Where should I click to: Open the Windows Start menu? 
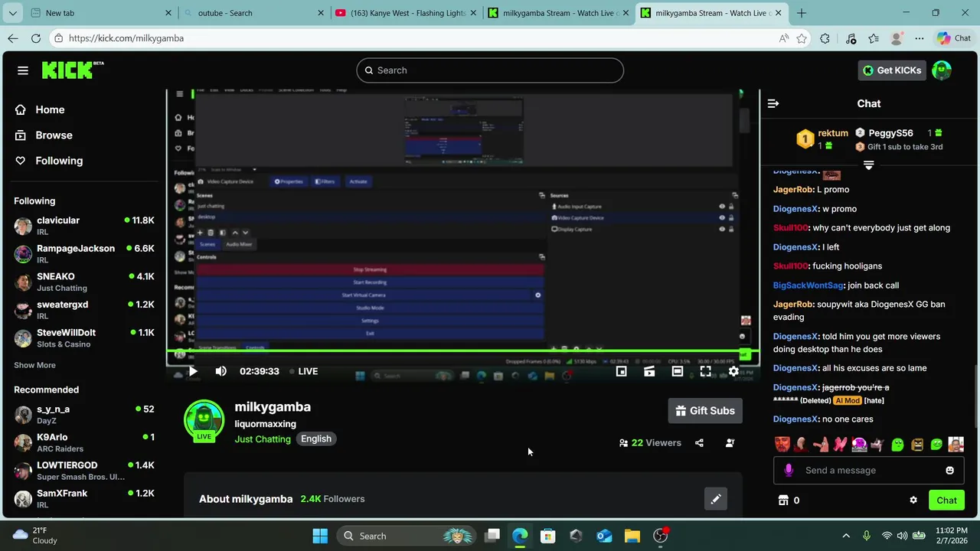(x=320, y=536)
